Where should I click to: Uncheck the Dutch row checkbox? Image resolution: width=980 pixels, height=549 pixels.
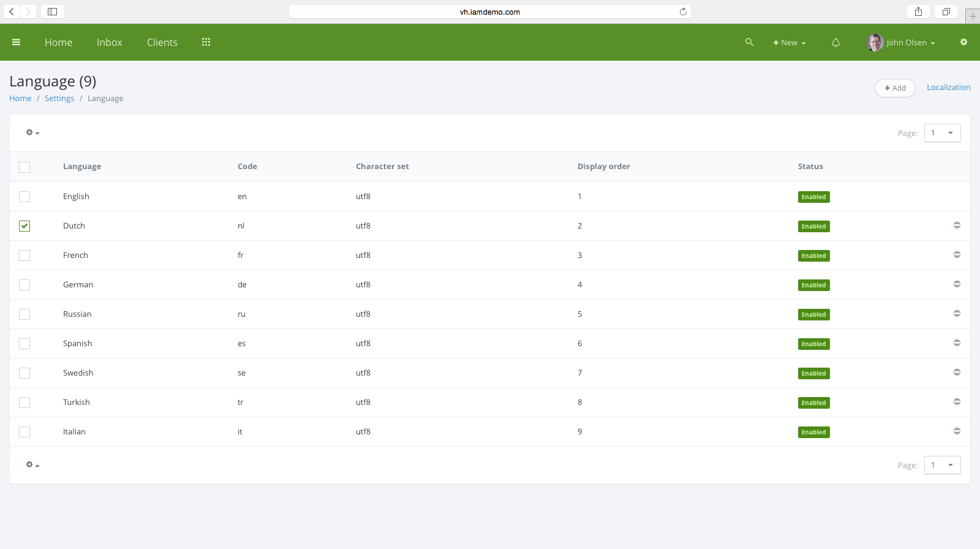point(24,226)
